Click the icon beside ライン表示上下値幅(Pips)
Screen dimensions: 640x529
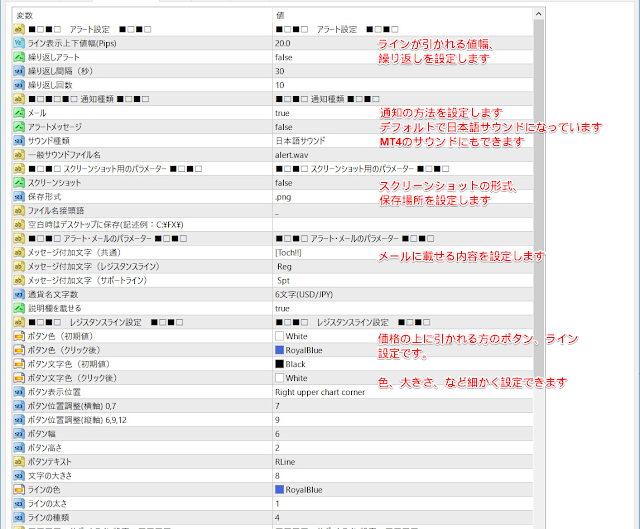[19, 43]
